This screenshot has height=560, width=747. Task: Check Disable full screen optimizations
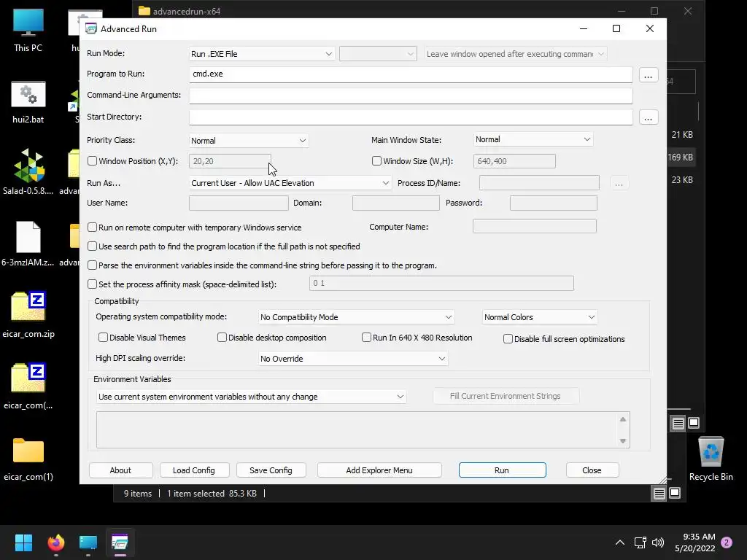(x=508, y=338)
